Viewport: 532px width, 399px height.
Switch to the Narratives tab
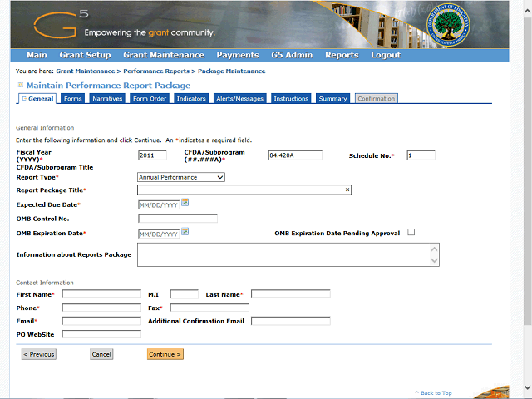[107, 98]
